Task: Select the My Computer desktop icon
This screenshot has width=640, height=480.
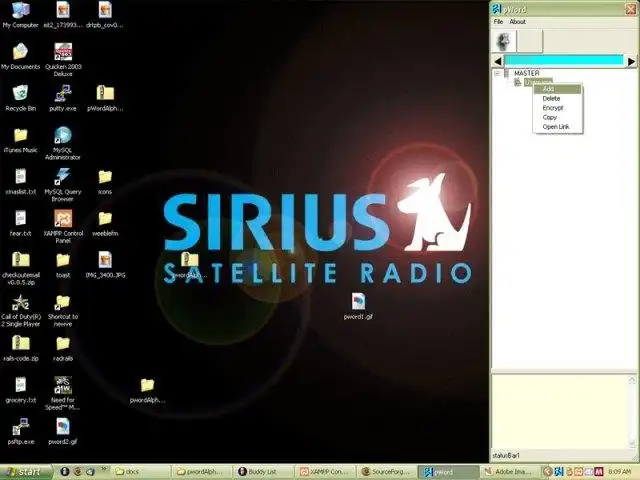Action: (20, 15)
